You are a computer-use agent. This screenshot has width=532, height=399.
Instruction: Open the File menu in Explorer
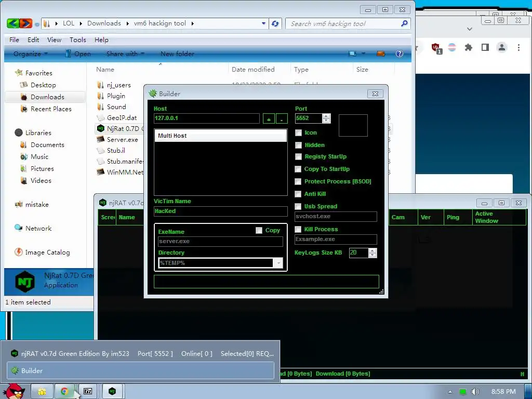14,39
